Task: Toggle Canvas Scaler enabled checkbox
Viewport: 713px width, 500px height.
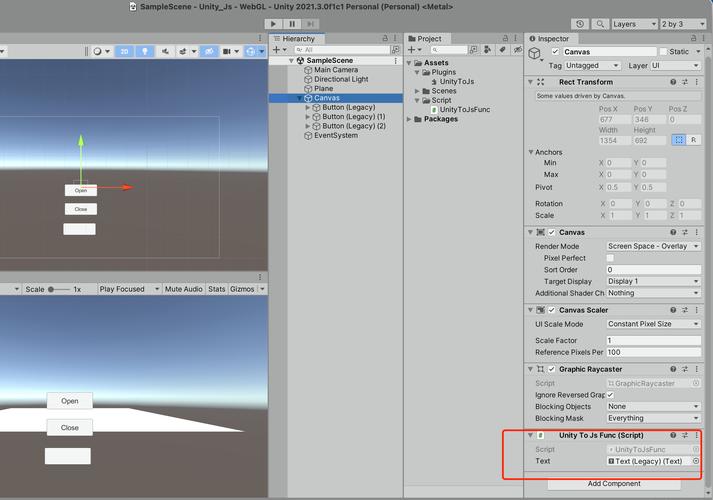Action: 552,310
